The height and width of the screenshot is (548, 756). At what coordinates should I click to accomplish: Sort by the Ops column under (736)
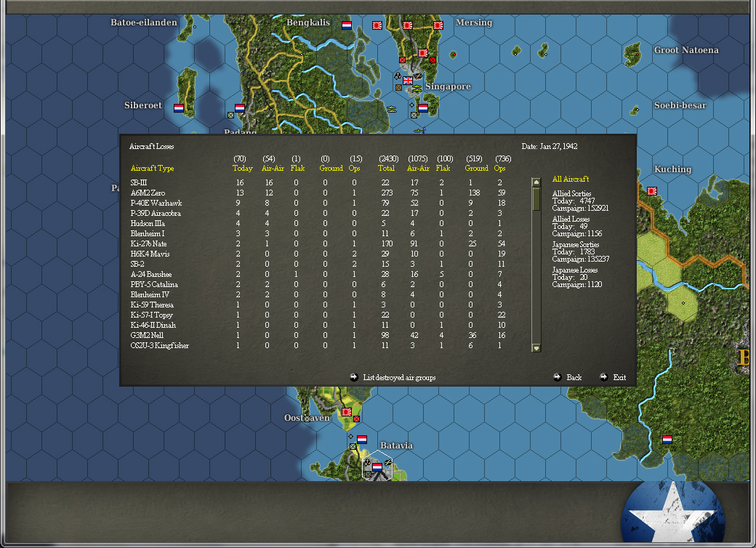click(x=499, y=168)
